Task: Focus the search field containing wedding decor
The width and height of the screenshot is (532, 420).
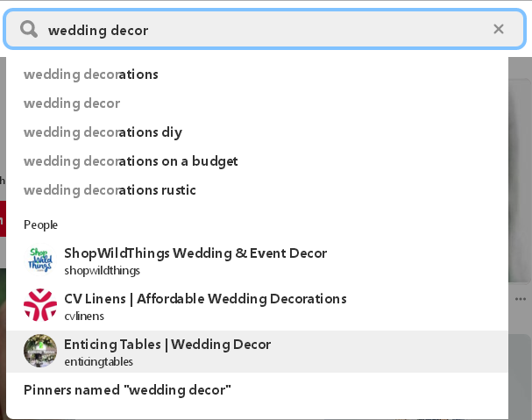Action: pos(265,30)
